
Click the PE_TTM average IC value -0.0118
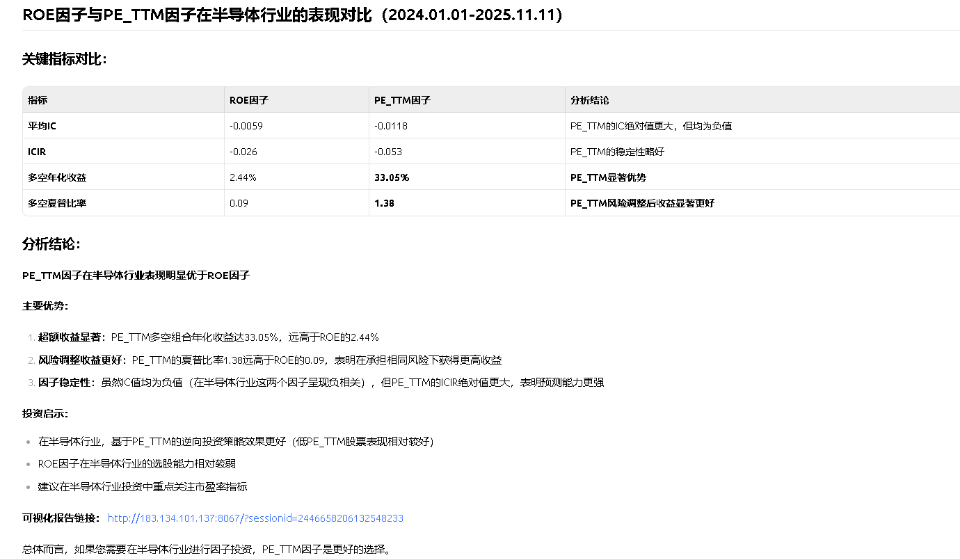391,126
